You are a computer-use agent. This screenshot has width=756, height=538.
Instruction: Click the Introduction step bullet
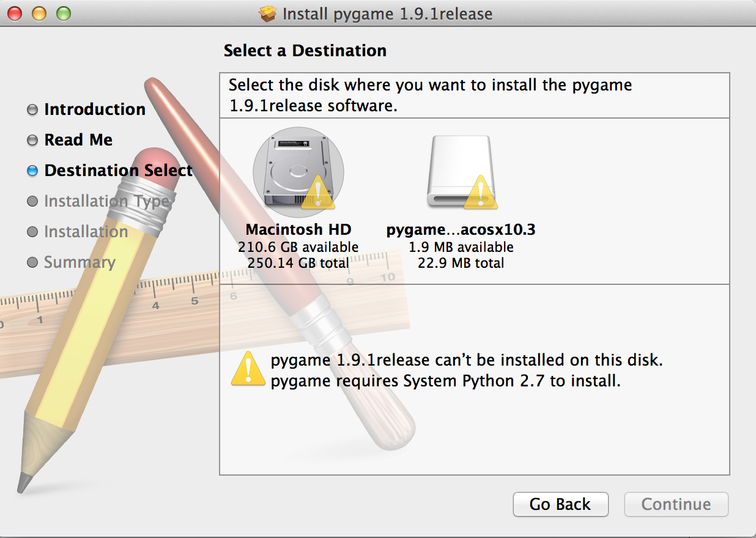click(32, 109)
